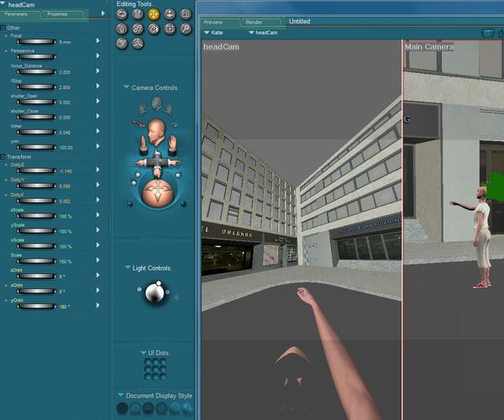The width and height of the screenshot is (504, 420).
Task: Select the Grouping tool
Action: pos(170,29)
